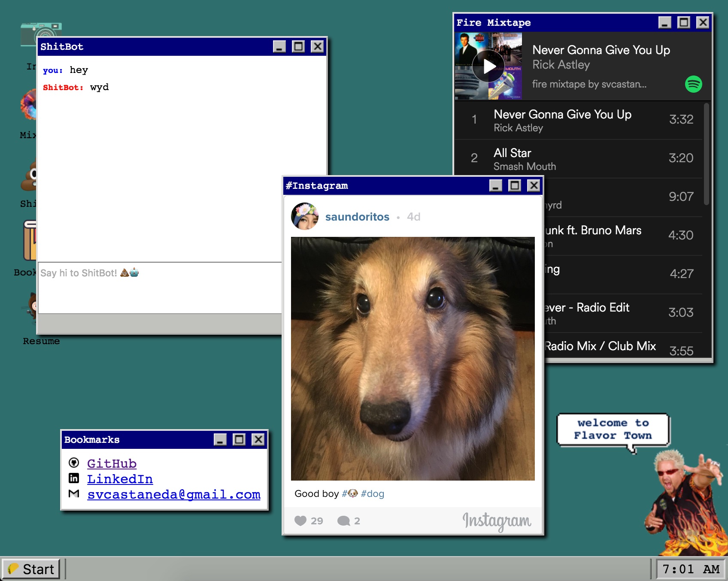Viewport: 728px width, 581px height.
Task: Click the Guy Fieri character
Action: click(686, 502)
